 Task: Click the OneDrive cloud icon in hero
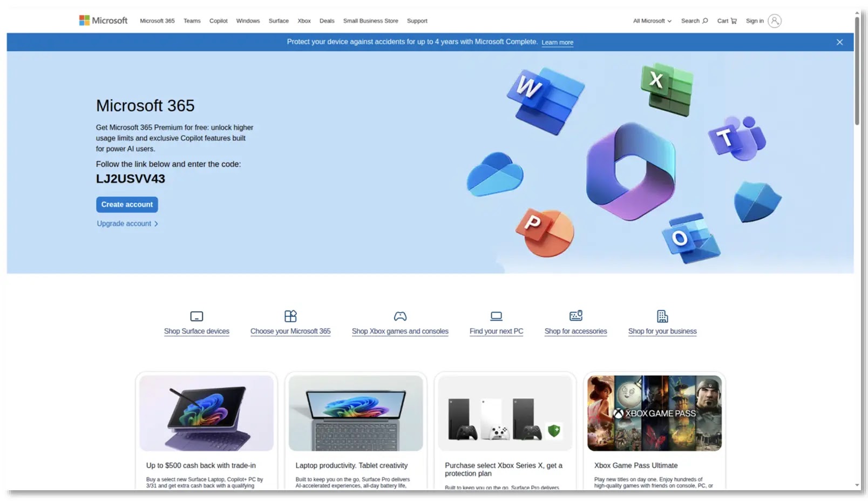(495, 174)
